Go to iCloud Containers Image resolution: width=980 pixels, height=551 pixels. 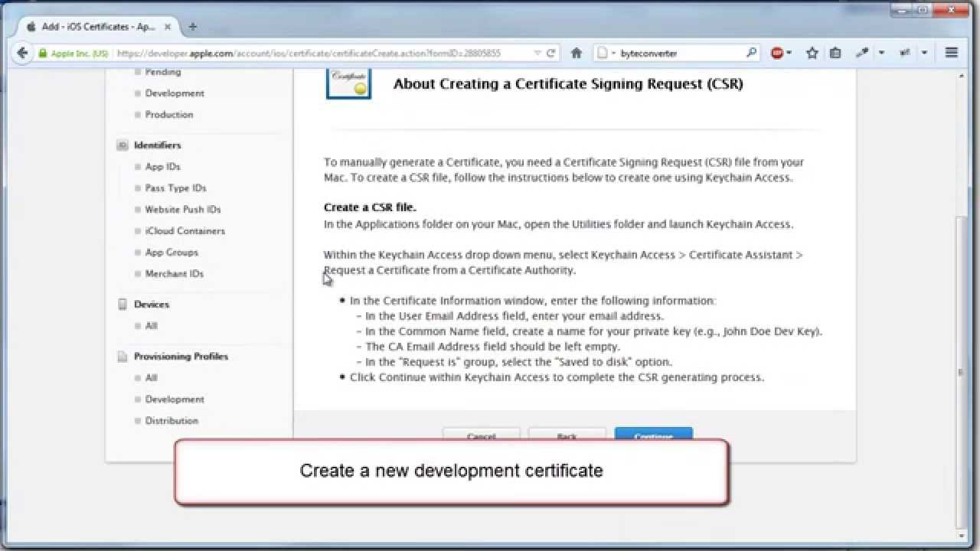pyautogui.click(x=185, y=231)
